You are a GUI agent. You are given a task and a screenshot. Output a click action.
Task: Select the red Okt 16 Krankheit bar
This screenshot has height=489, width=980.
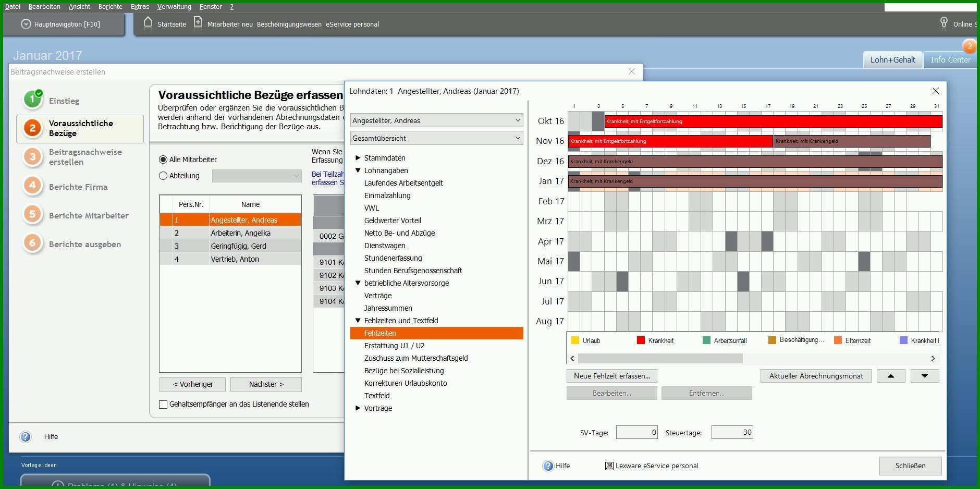pyautogui.click(x=773, y=121)
